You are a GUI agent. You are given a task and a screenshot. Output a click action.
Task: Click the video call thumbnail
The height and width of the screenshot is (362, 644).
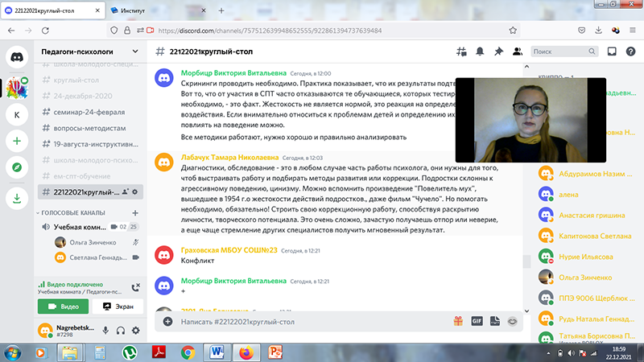coord(530,120)
